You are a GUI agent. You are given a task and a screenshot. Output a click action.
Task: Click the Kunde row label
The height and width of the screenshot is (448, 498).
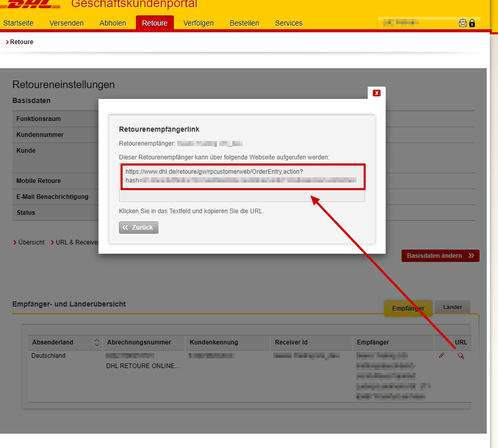(26, 151)
